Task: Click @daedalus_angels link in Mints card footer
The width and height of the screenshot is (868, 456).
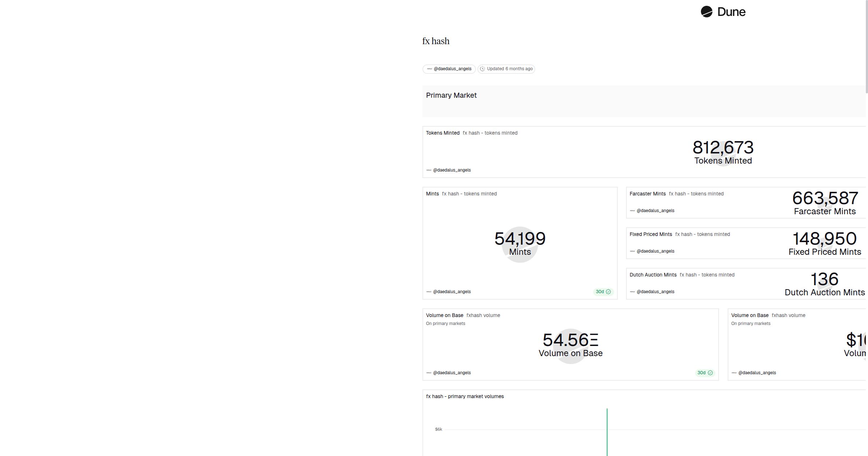Action: point(452,292)
